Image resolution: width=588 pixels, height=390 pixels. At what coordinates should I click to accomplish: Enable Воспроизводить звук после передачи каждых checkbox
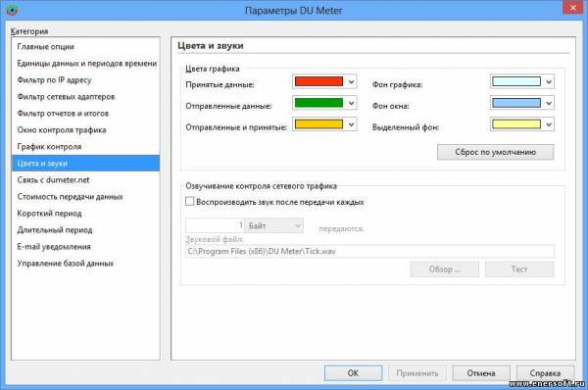pyautogui.click(x=190, y=202)
